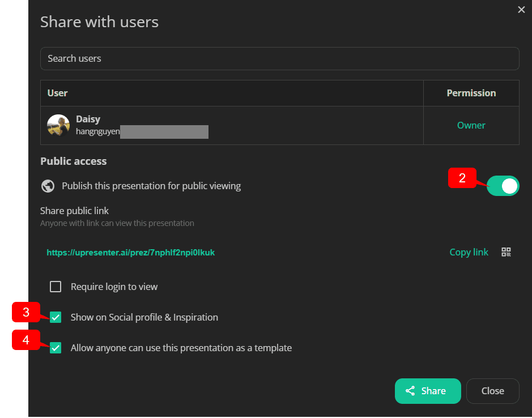Show QR code for public link
Screen dimensions: 532x418
pos(506,252)
